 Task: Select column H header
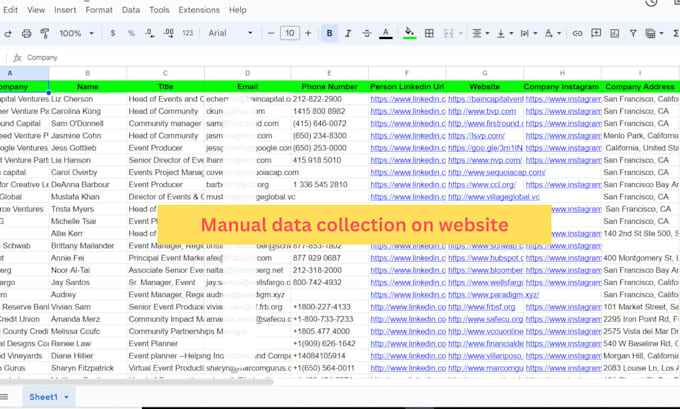point(562,73)
